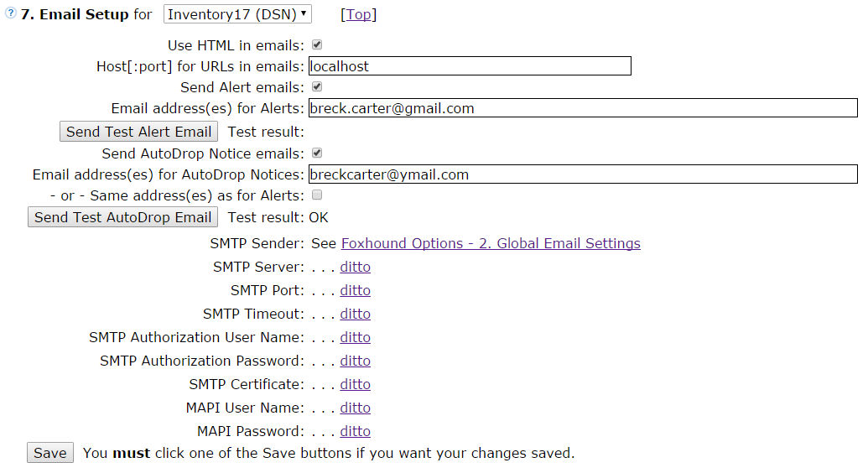The image size is (868, 473).
Task: Click the Save button
Action: (50, 453)
